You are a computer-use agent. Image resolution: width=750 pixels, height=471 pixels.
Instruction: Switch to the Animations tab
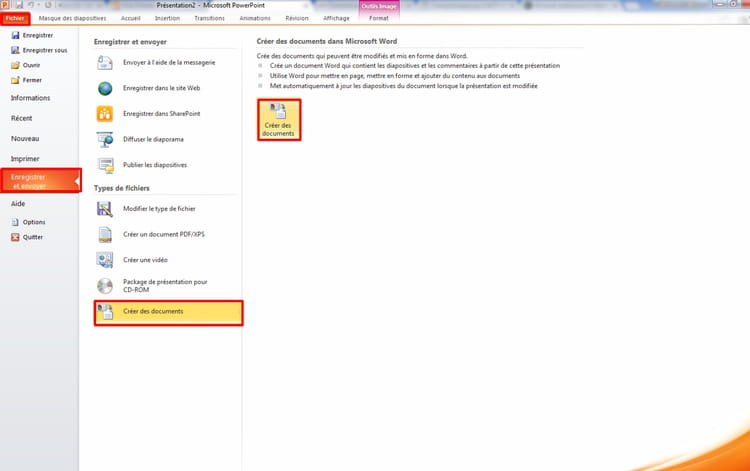pos(255,18)
